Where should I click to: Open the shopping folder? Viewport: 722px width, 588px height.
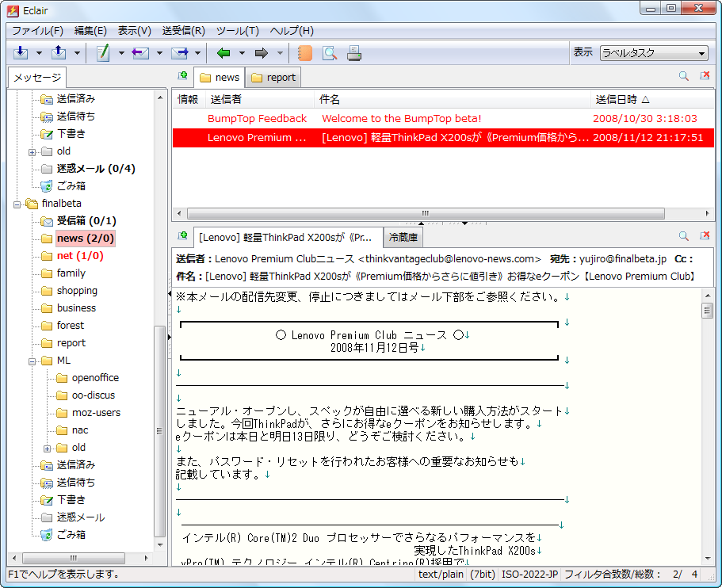pos(77,291)
